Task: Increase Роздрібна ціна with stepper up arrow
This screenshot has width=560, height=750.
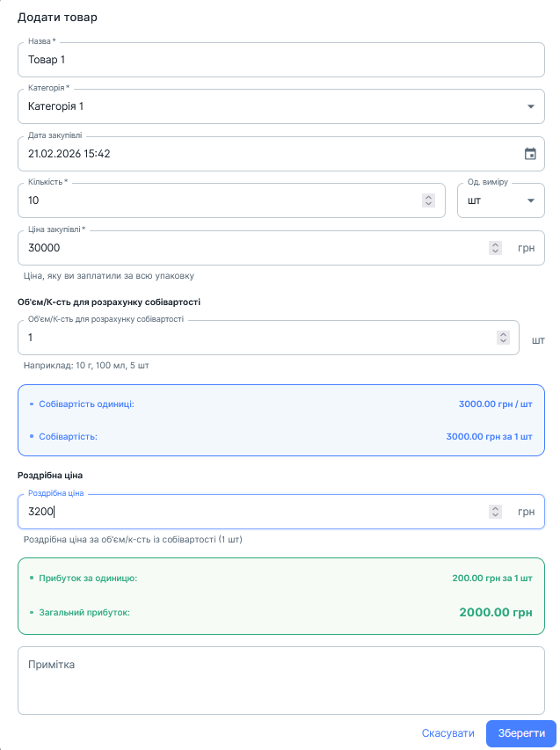Action: click(496, 508)
